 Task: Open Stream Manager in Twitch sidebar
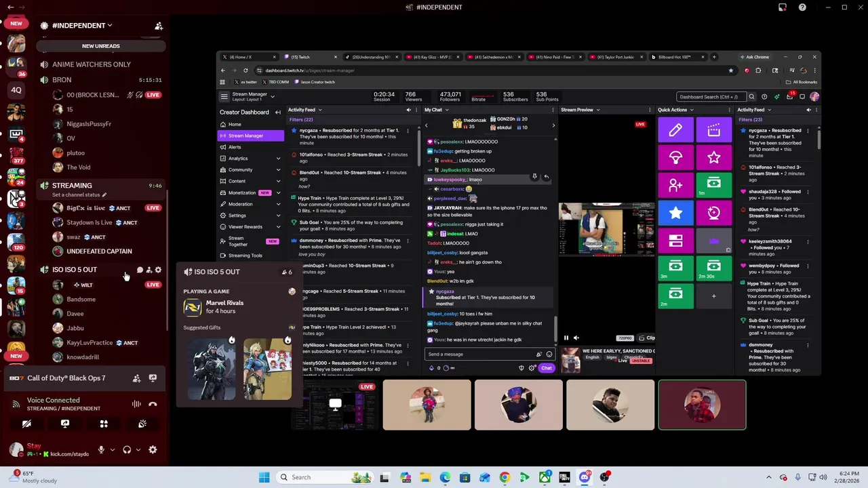point(251,136)
